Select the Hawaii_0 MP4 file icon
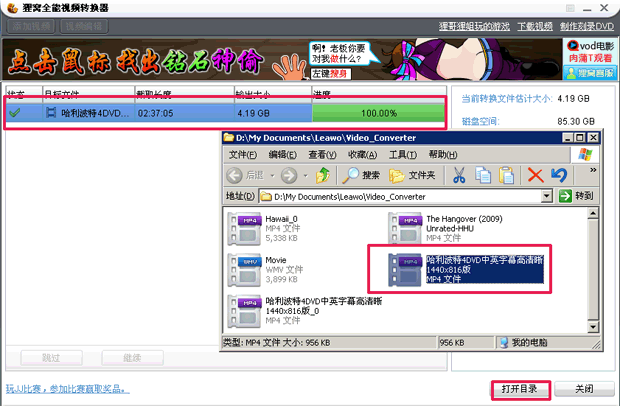The height and width of the screenshot is (406, 620). point(245,228)
